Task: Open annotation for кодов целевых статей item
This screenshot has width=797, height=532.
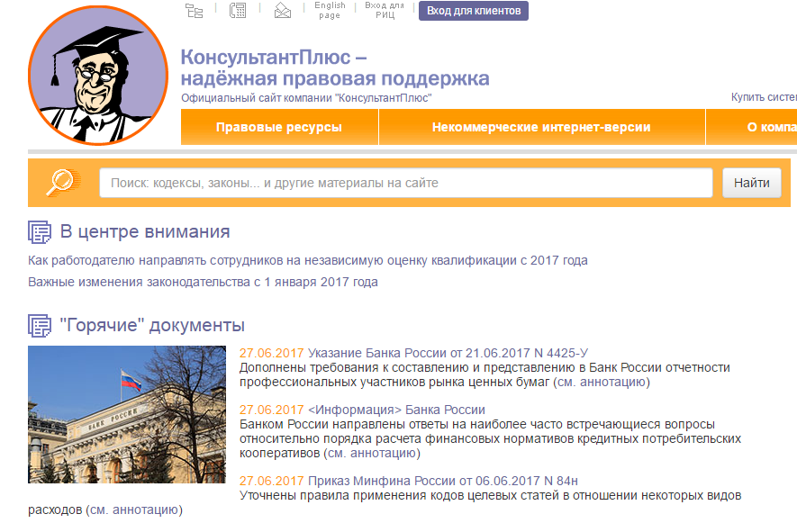Action: 134,510
